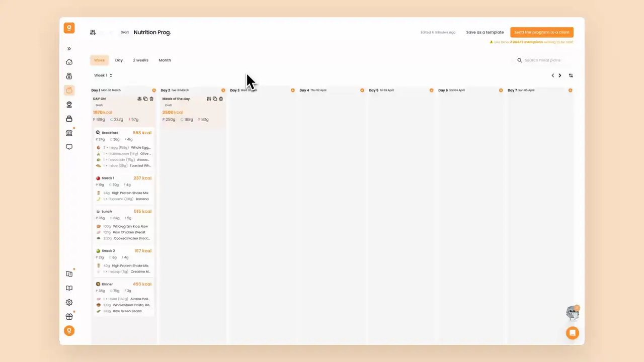Duplicate the DAY ON meal plan
644x362 pixels.
[145, 99]
